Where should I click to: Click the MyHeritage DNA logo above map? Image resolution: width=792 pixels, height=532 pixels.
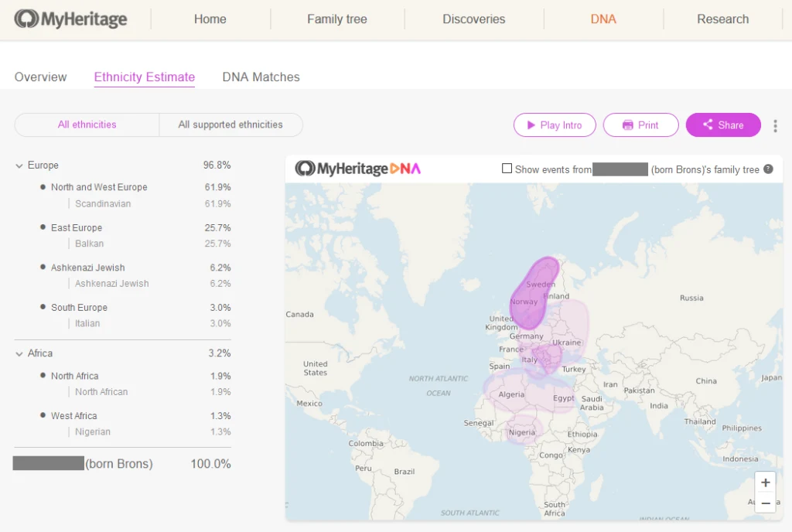[x=357, y=168]
